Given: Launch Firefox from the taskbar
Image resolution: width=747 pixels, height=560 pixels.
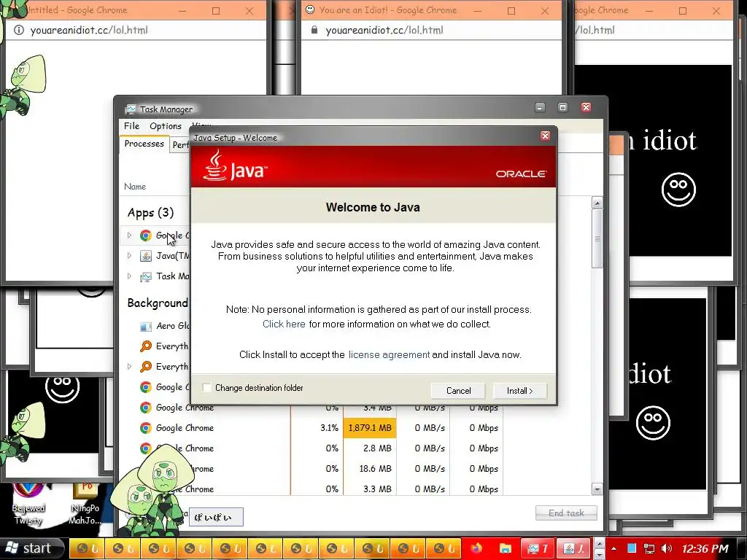Looking at the screenshot, I should [476, 548].
